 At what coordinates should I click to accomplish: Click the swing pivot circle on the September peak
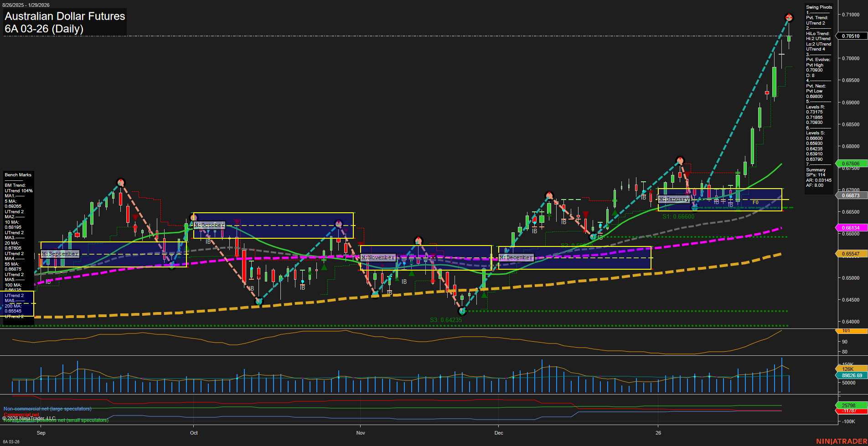coord(121,182)
